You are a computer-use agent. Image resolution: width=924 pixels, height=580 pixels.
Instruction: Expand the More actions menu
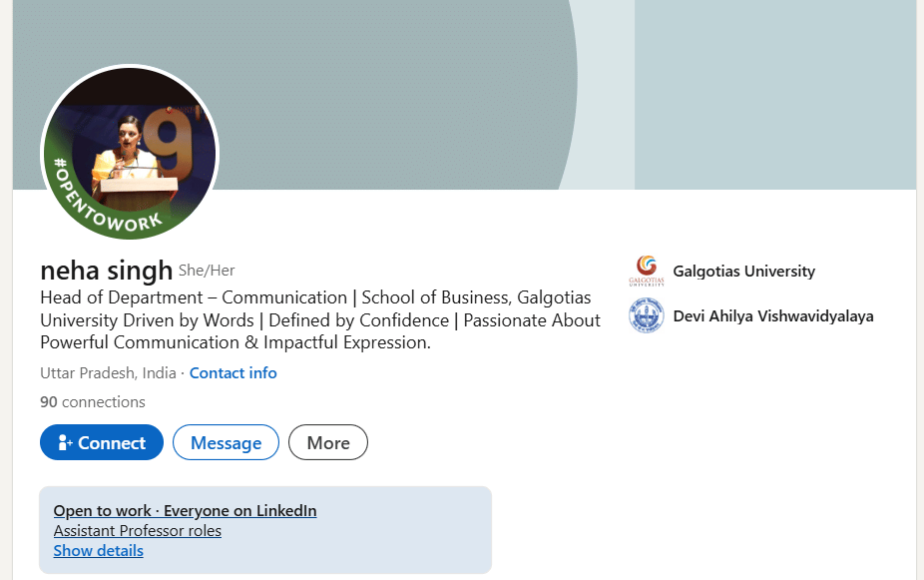click(327, 443)
